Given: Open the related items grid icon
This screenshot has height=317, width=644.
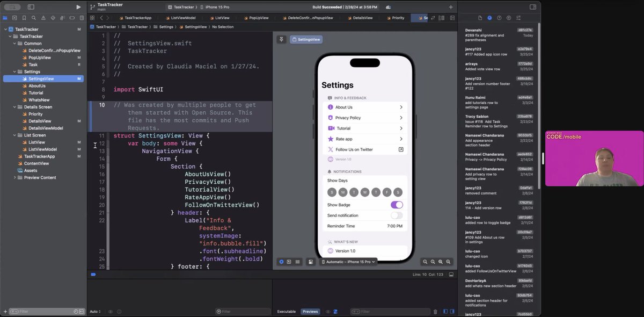Looking at the screenshot, I should pyautogui.click(x=92, y=18).
